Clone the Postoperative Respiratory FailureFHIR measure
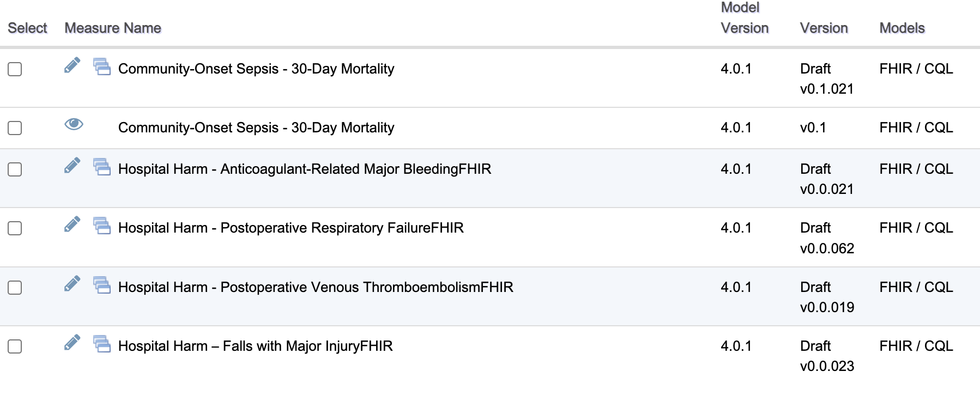Image resolution: width=980 pixels, height=414 pixels. 102,226
